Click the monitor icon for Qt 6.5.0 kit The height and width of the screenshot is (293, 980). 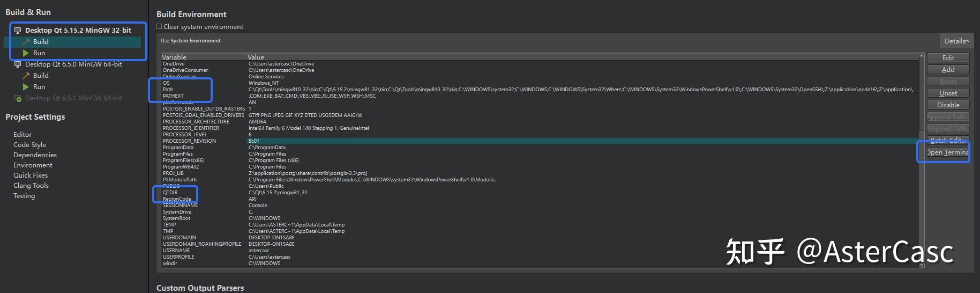click(x=18, y=64)
